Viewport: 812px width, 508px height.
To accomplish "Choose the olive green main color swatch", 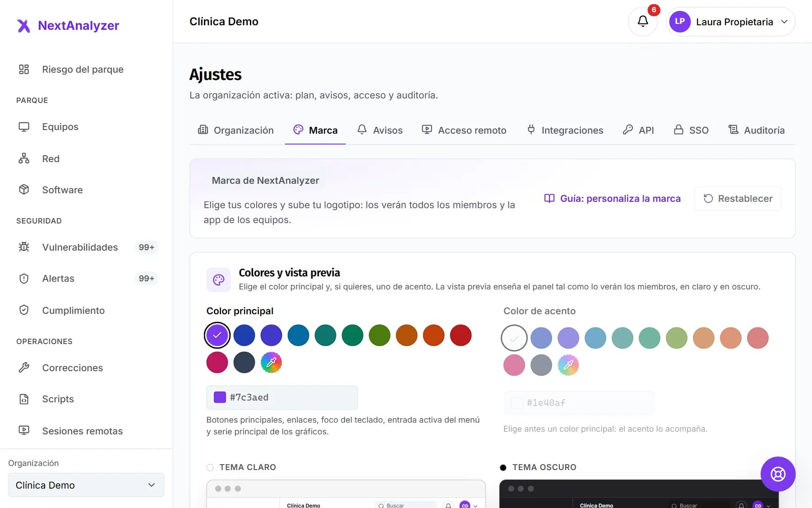I will click(379, 336).
